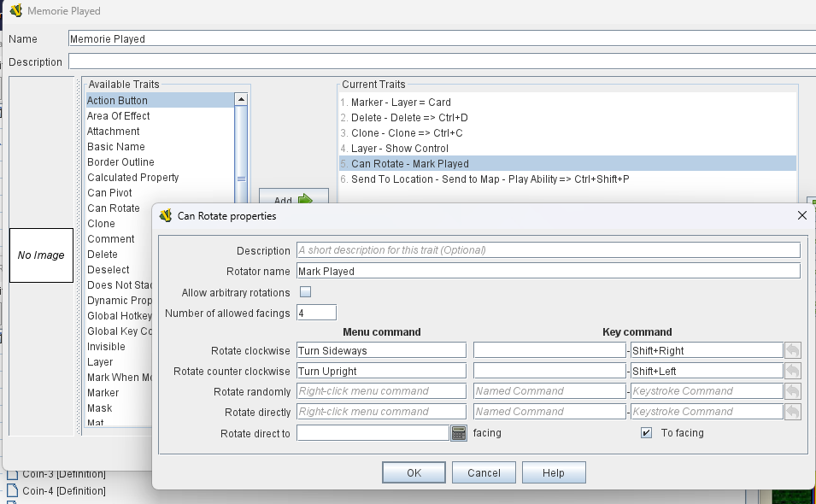Viewport: 816px width, 504px height.
Task: Click the No Image piece preview
Action: [x=41, y=255]
